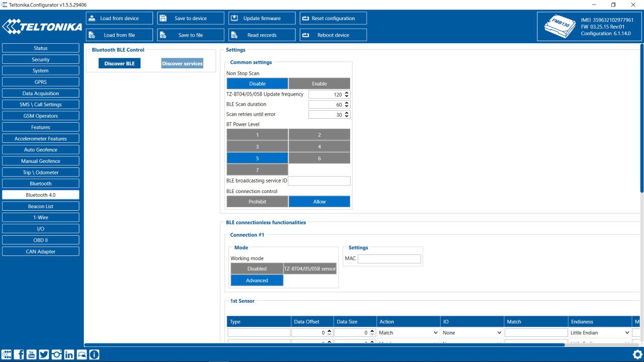Switch to the Beacon List section
Viewport: 644px width, 362px height.
(41, 206)
